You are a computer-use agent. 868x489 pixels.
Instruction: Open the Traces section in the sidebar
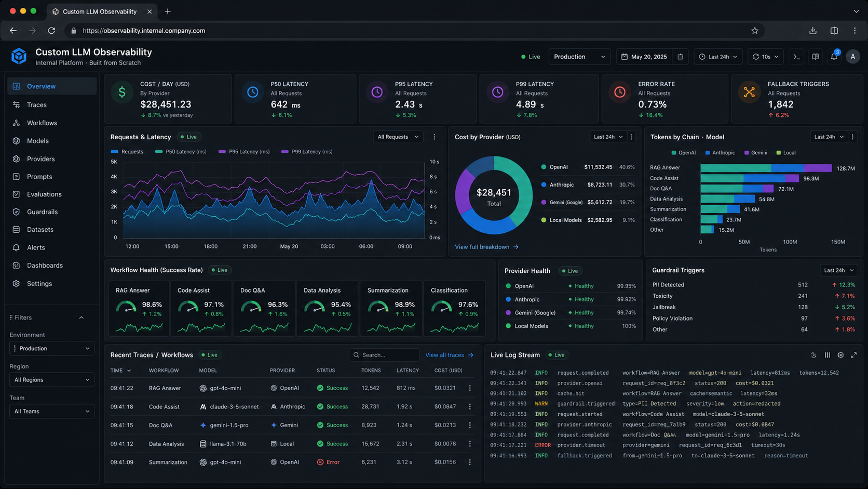point(36,104)
